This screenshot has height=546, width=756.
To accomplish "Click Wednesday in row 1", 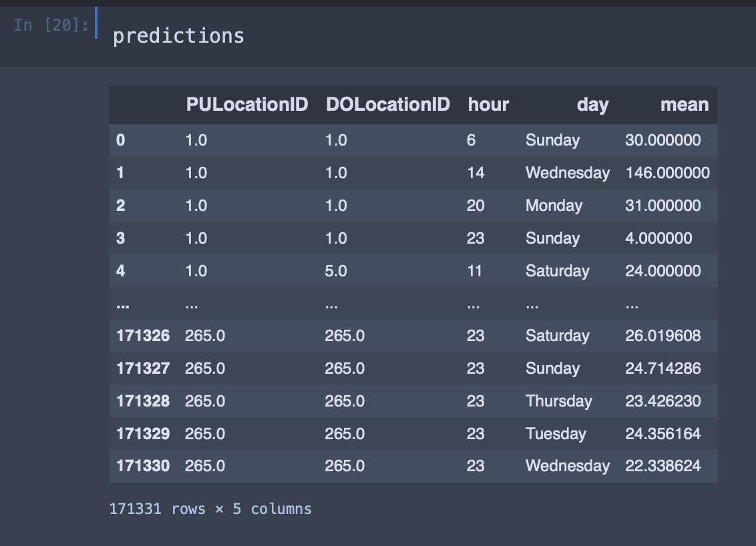I will click(x=568, y=173).
